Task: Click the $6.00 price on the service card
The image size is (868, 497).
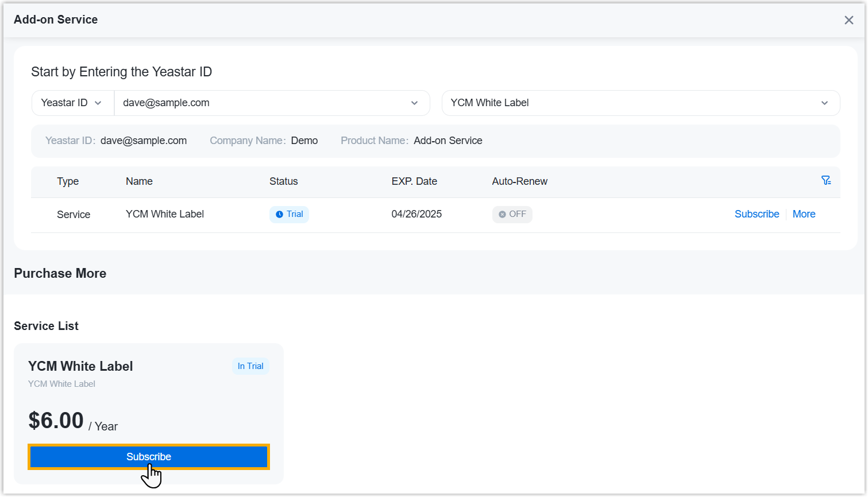Action: 56,421
